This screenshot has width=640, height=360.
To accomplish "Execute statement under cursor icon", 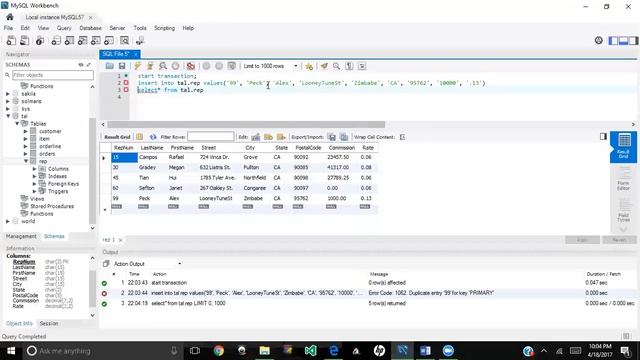I will tap(150, 66).
